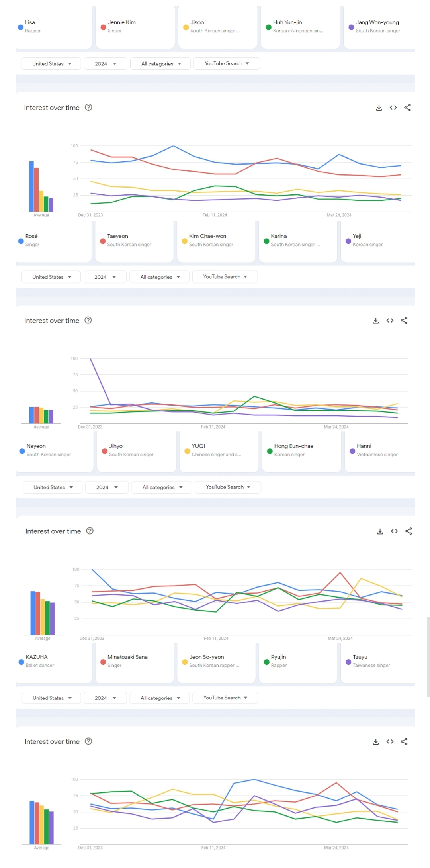Download the KAZUHA and Minatozaki Sana chart data
Viewport: 430px width, 868px height.
[375, 742]
